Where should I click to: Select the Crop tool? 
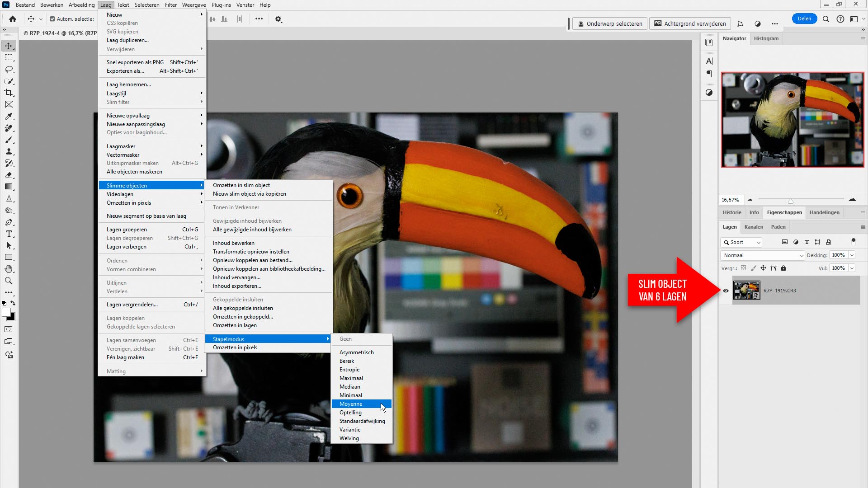point(9,93)
